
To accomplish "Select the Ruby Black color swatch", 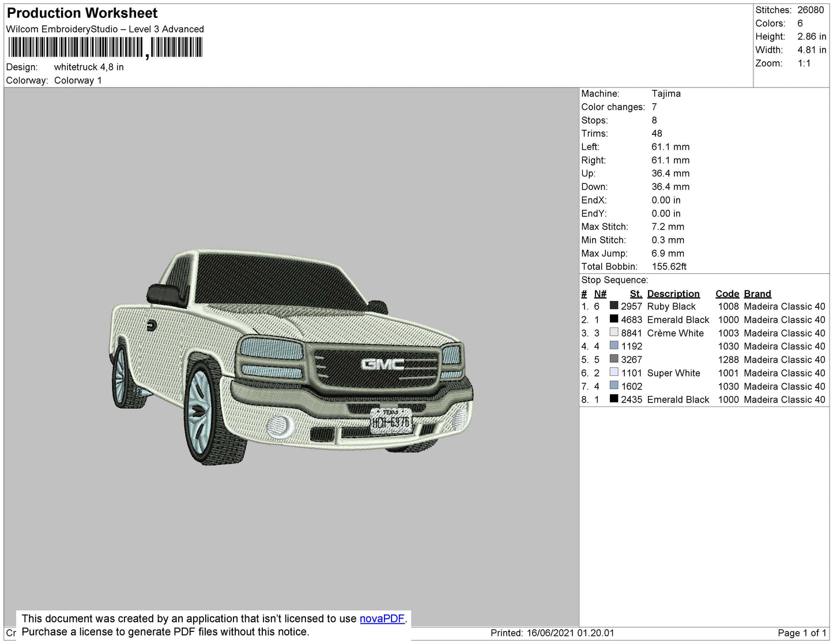I will (614, 306).
